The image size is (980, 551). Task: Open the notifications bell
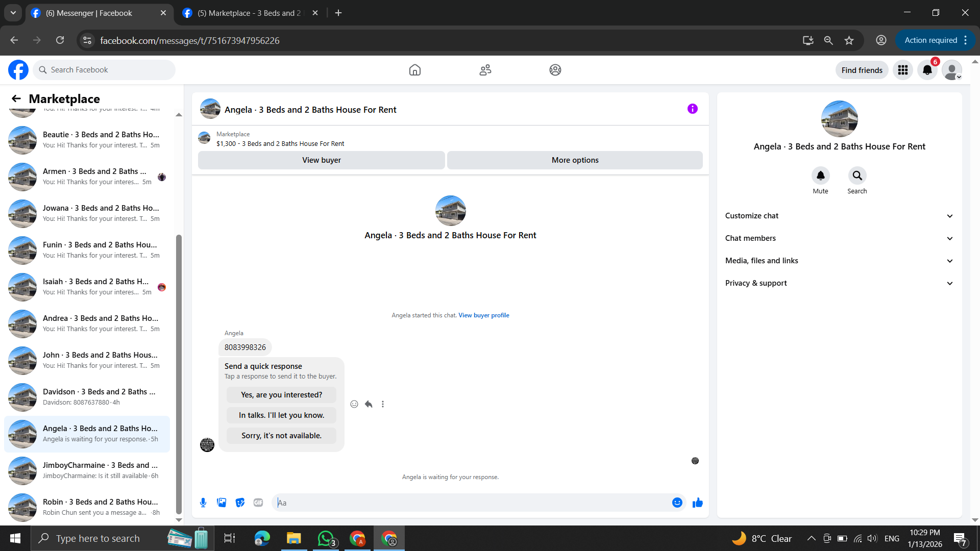927,70
